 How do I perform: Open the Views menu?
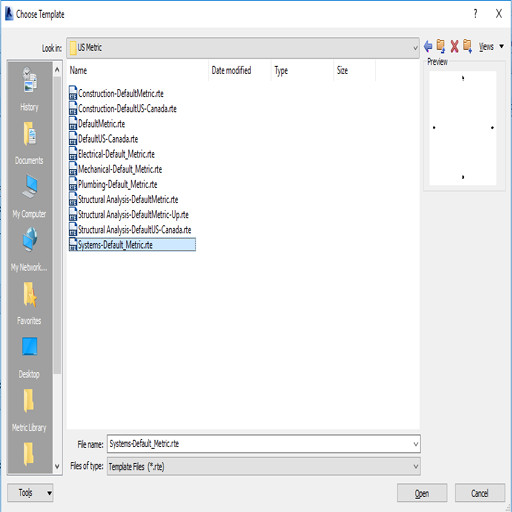pyautogui.click(x=491, y=46)
